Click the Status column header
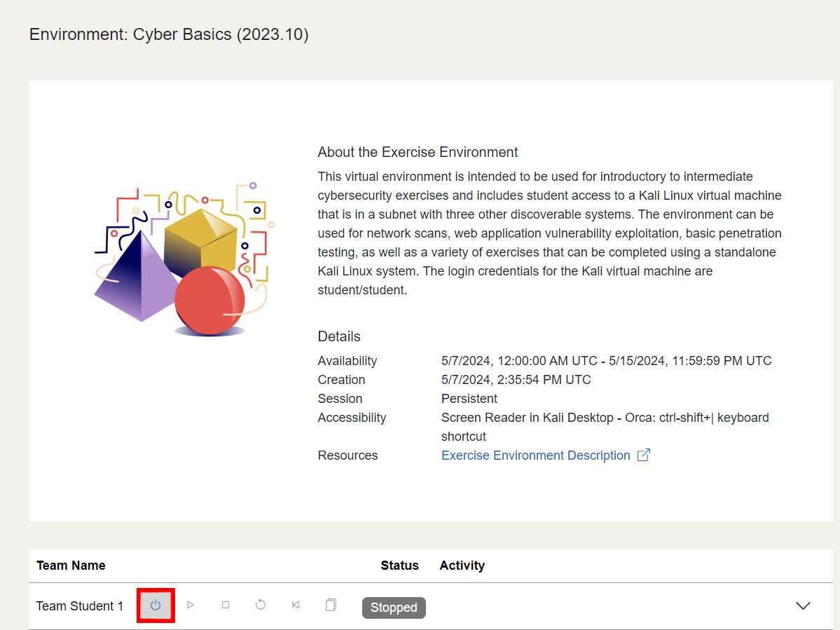This screenshot has width=840, height=630. [399, 566]
